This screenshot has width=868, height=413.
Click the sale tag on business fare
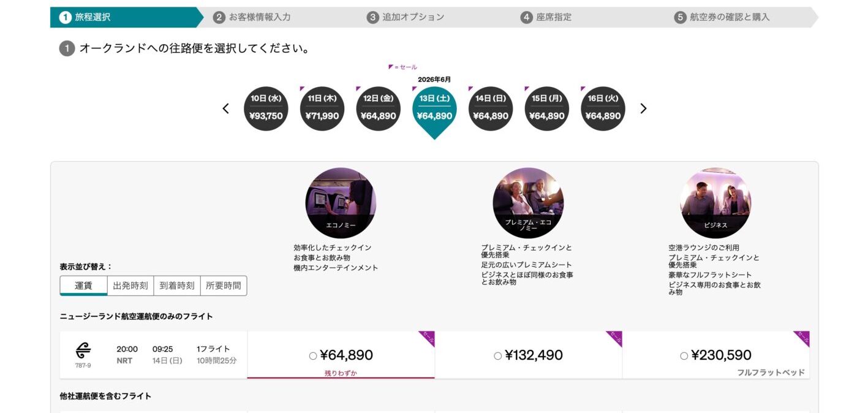(x=802, y=338)
